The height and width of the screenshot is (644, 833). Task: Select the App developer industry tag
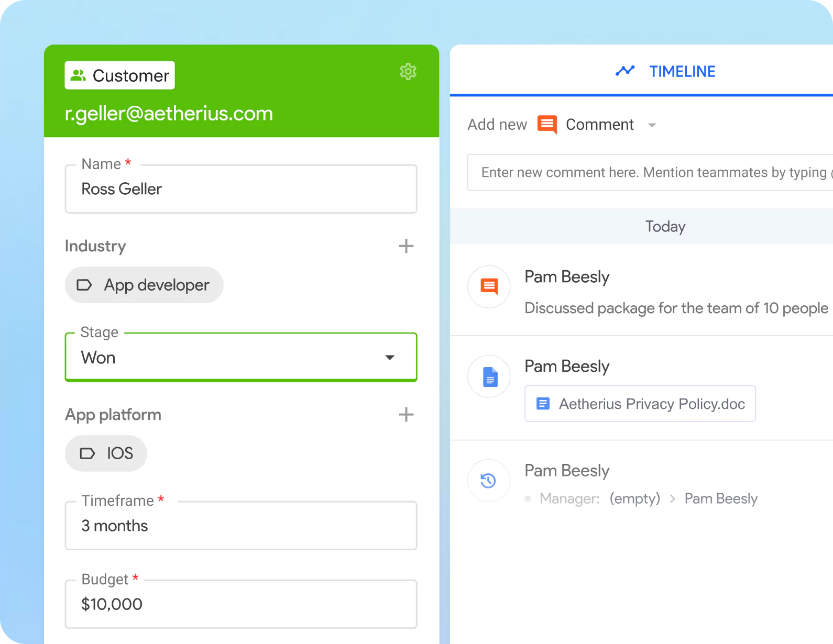tap(144, 285)
